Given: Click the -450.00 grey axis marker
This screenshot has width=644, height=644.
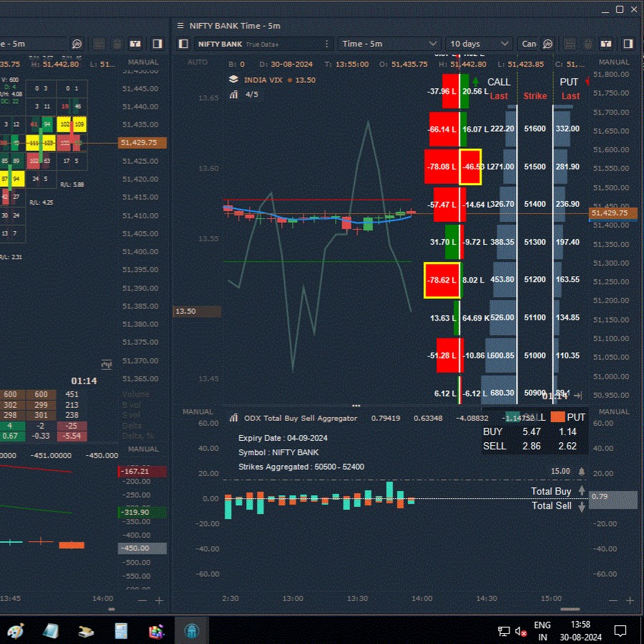Looking at the screenshot, I should pyautogui.click(x=142, y=548).
